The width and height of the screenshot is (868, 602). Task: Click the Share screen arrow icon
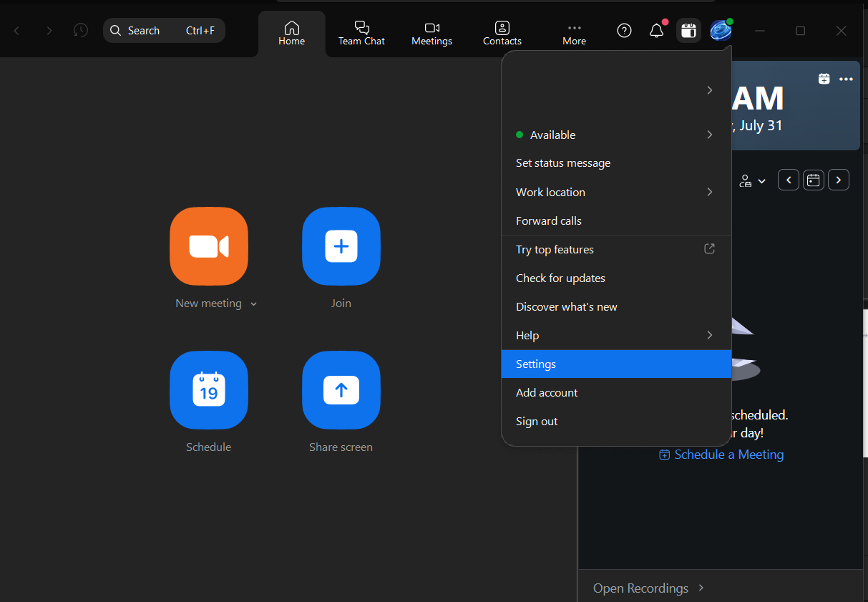[x=341, y=390]
